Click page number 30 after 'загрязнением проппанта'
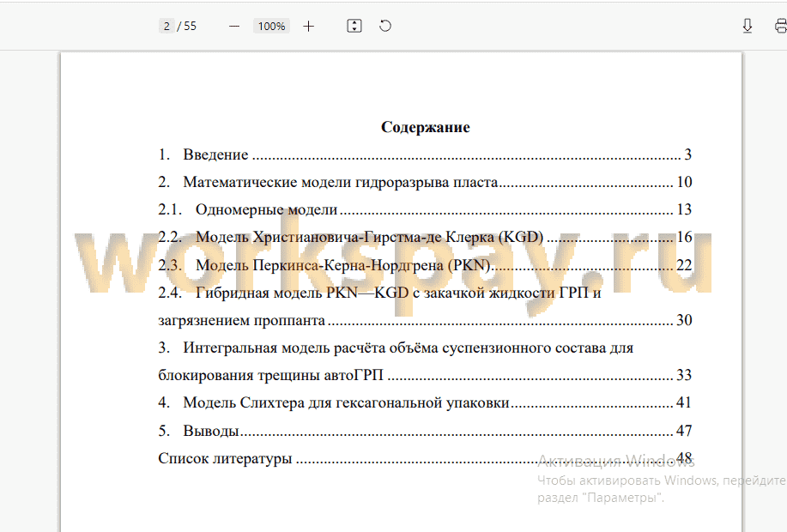787x532 pixels. click(x=684, y=320)
